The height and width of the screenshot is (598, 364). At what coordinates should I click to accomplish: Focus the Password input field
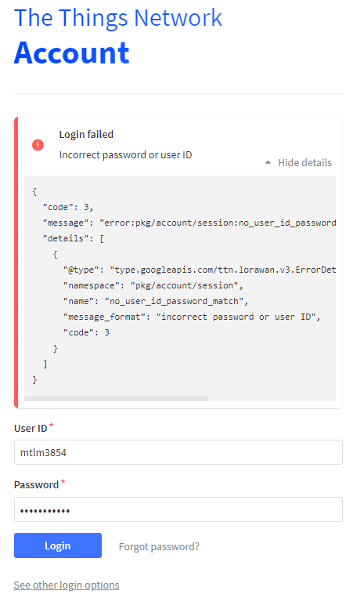pyautogui.click(x=178, y=509)
